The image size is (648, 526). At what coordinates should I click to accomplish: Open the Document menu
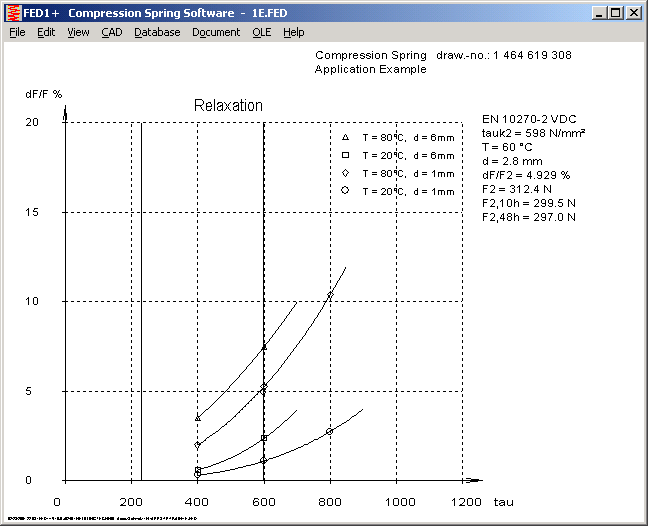pos(216,32)
